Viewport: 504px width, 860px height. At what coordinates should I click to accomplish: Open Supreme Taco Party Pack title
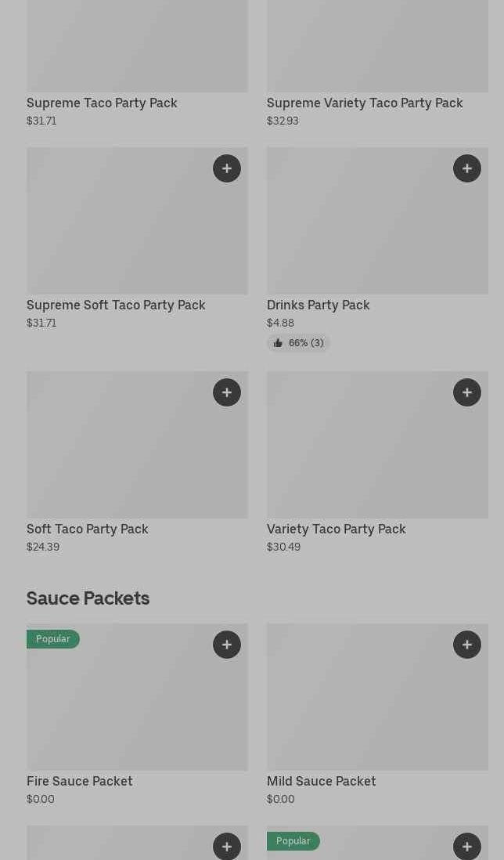pos(102,103)
